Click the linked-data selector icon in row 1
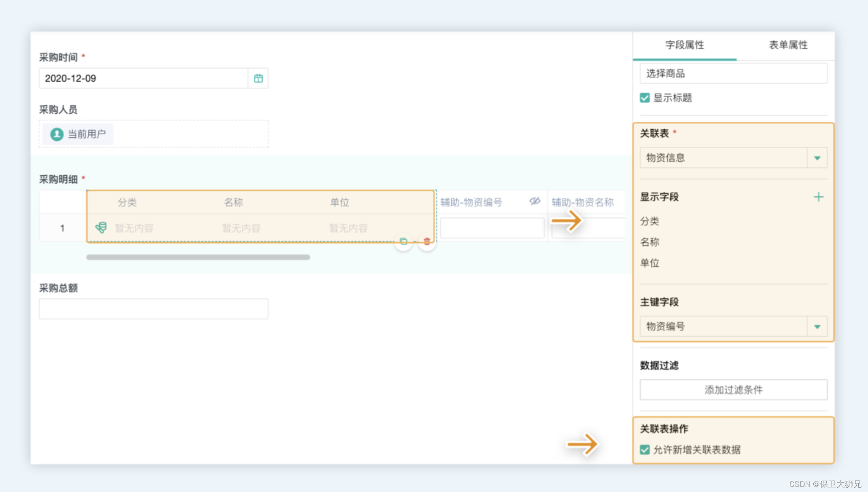The height and width of the screenshot is (492, 868). [101, 228]
